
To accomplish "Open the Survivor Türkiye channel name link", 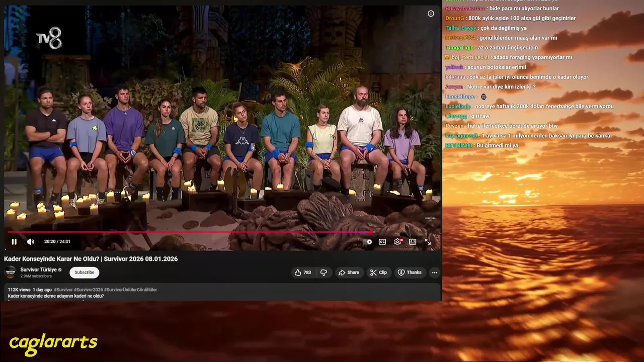I will tap(39, 270).
